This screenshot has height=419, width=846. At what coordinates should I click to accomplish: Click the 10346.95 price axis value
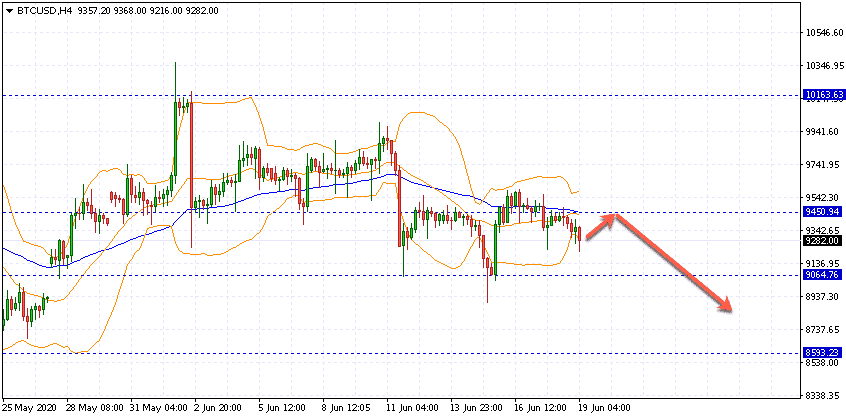pyautogui.click(x=824, y=66)
